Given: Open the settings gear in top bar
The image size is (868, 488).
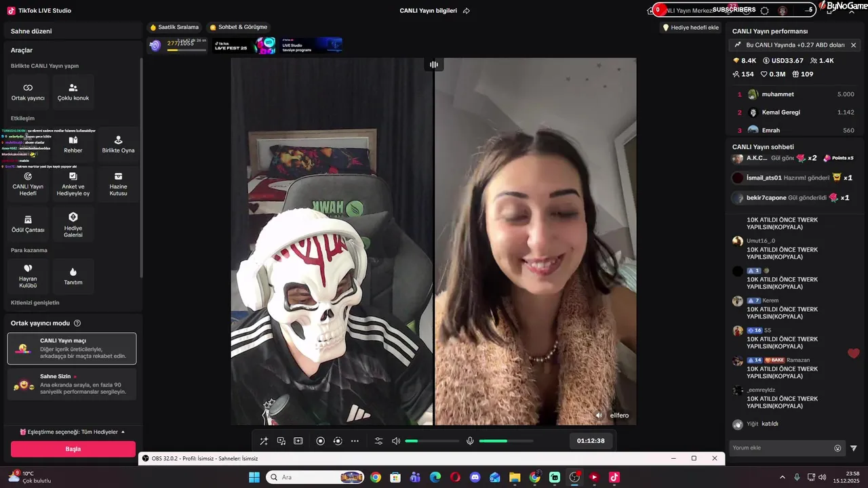Looking at the screenshot, I should tap(765, 11).
